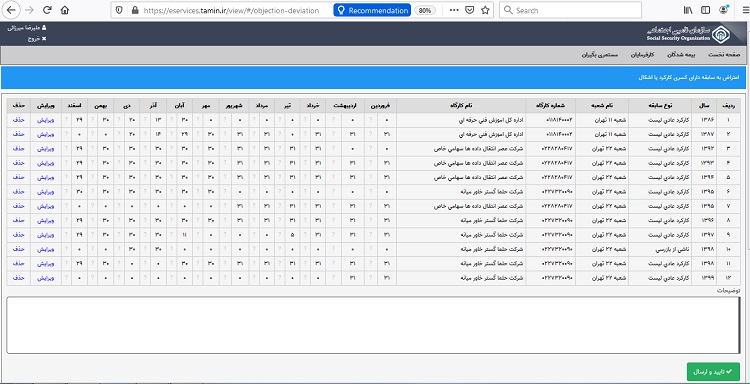Click ویرایش for row 4 year ۱۳۹۳
The image size is (750, 384).
tap(45, 163)
